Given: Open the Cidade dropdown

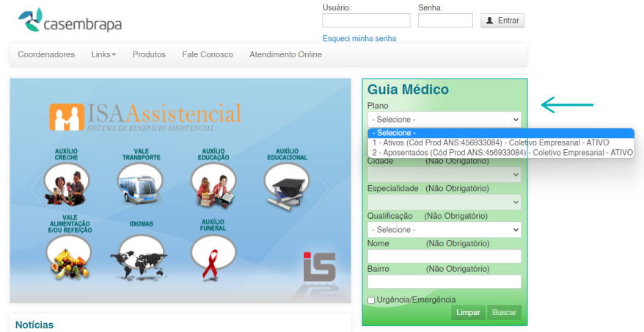Looking at the screenshot, I should 444,175.
